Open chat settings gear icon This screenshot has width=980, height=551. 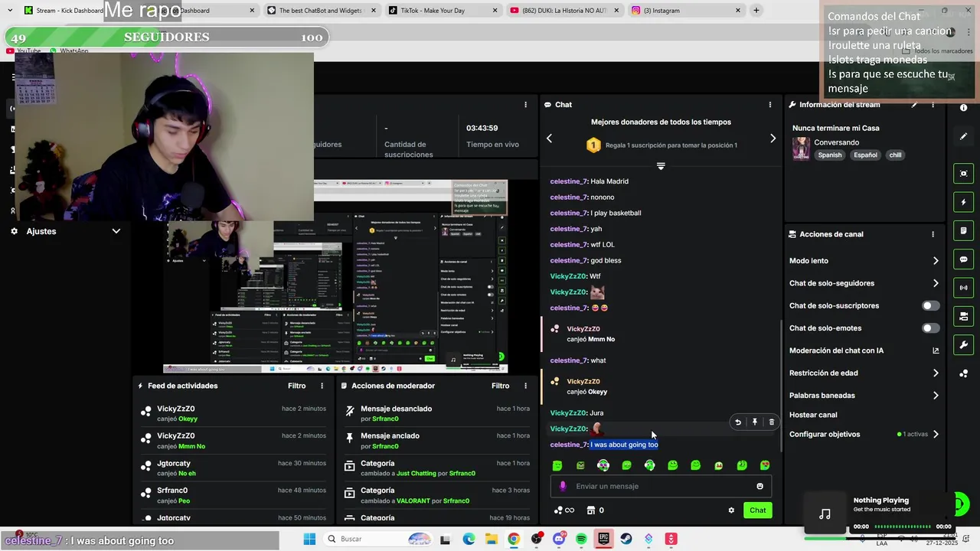coord(731,510)
